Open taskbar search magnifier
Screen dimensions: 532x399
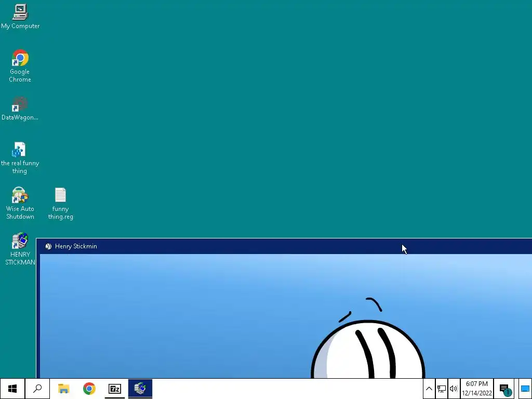coord(37,389)
